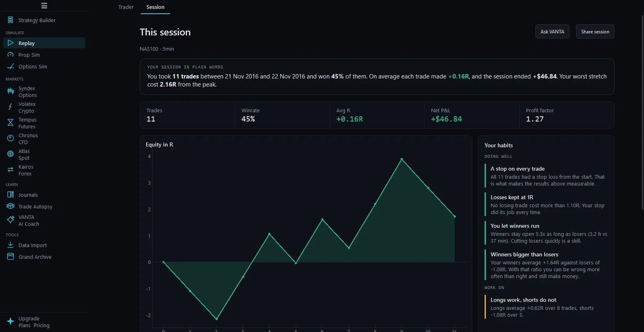644x332 pixels.
Task: Click the equity chart peak data point
Action: (x=402, y=159)
